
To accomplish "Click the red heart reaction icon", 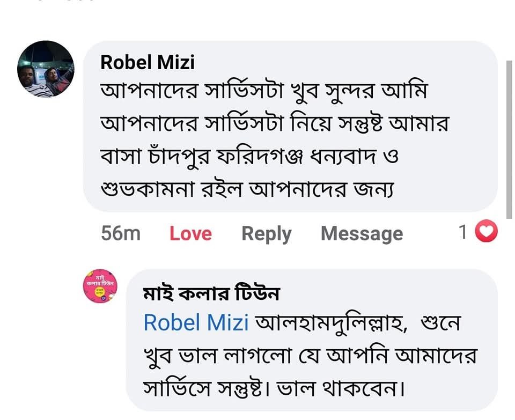I will click(x=487, y=232).
